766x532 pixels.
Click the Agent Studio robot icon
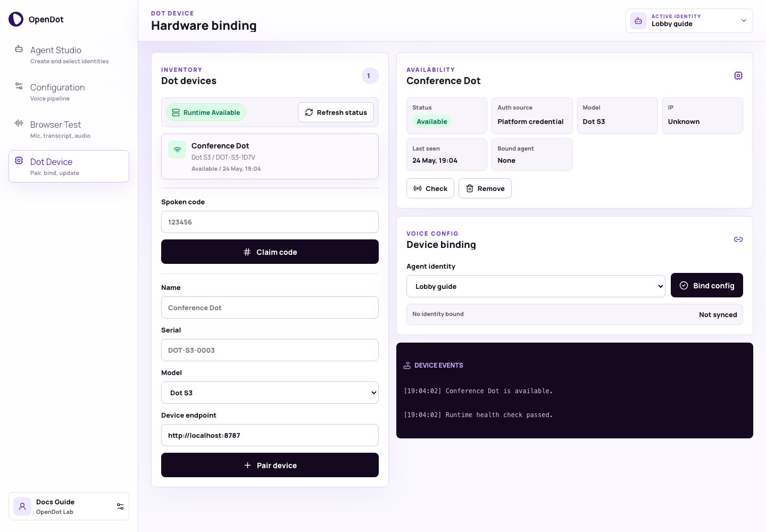[x=19, y=49]
